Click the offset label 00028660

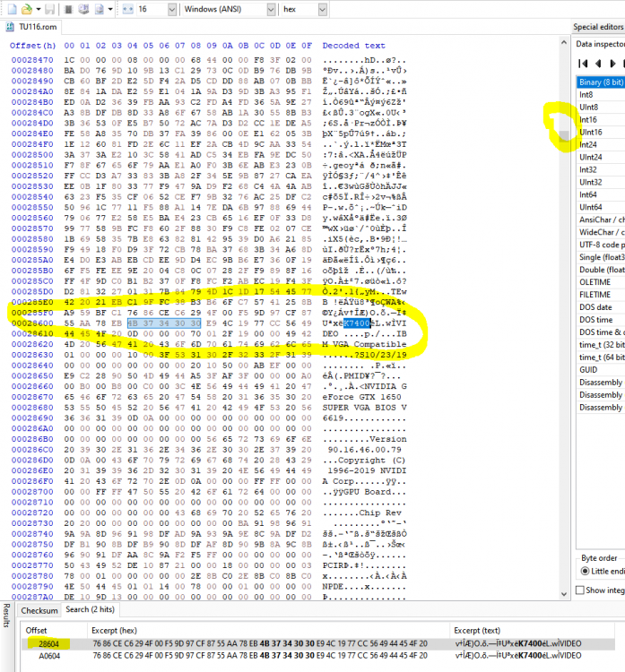point(32,386)
